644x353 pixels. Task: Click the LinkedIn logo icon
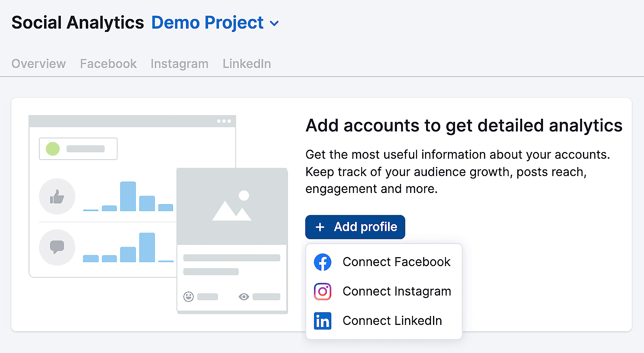pos(323,321)
